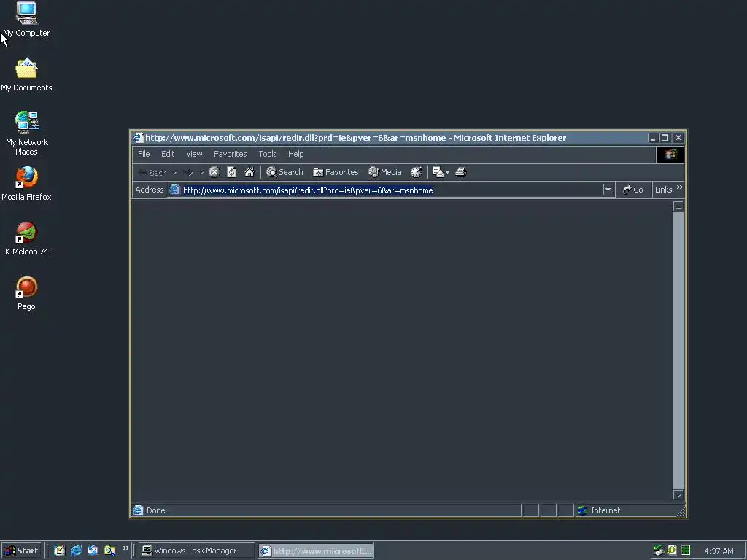Expand the quick launch overflow chevron
747x560 pixels.
point(125,548)
